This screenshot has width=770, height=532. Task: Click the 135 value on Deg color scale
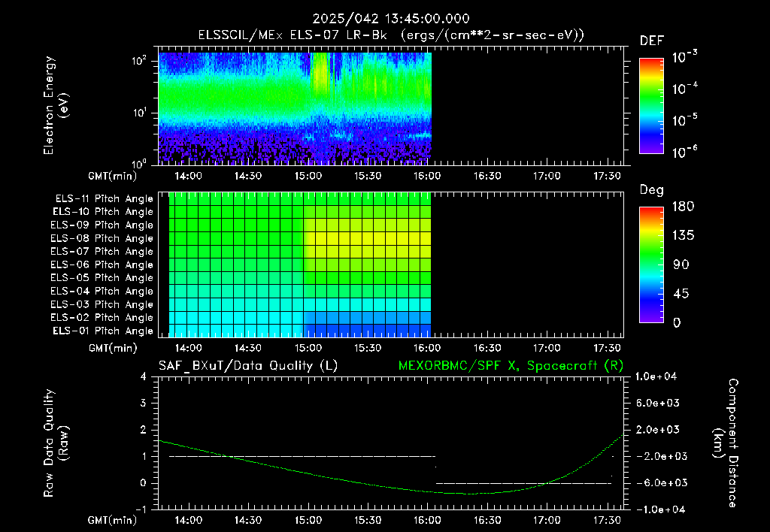683,236
